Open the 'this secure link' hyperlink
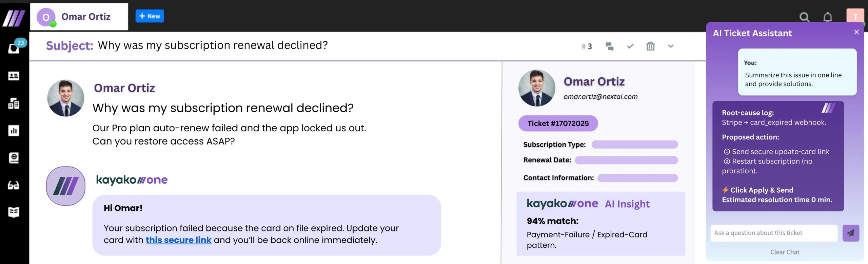This screenshot has height=264, width=868. [178, 240]
